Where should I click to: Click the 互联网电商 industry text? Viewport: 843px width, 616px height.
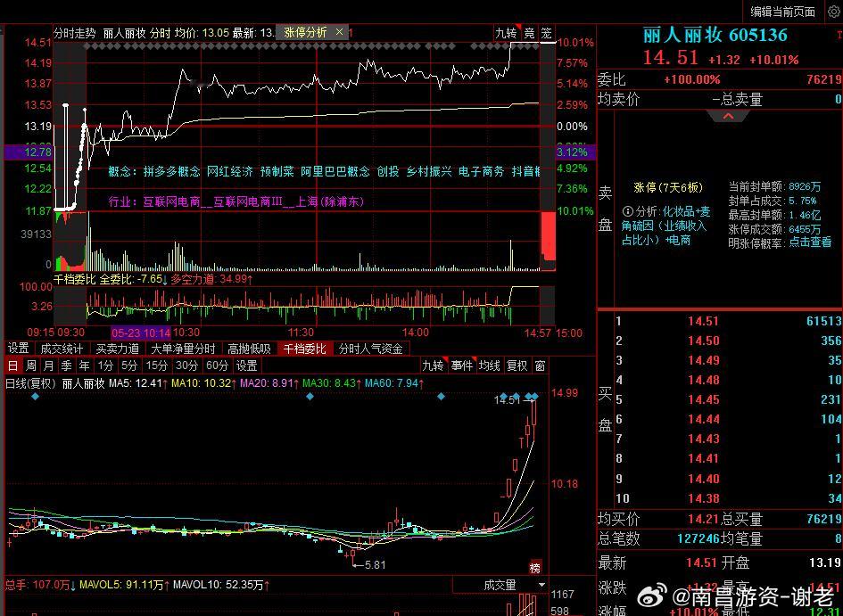click(171, 202)
